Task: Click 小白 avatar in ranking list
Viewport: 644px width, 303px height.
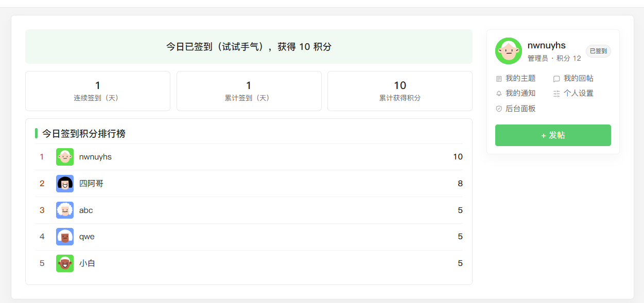Action: pos(65,263)
